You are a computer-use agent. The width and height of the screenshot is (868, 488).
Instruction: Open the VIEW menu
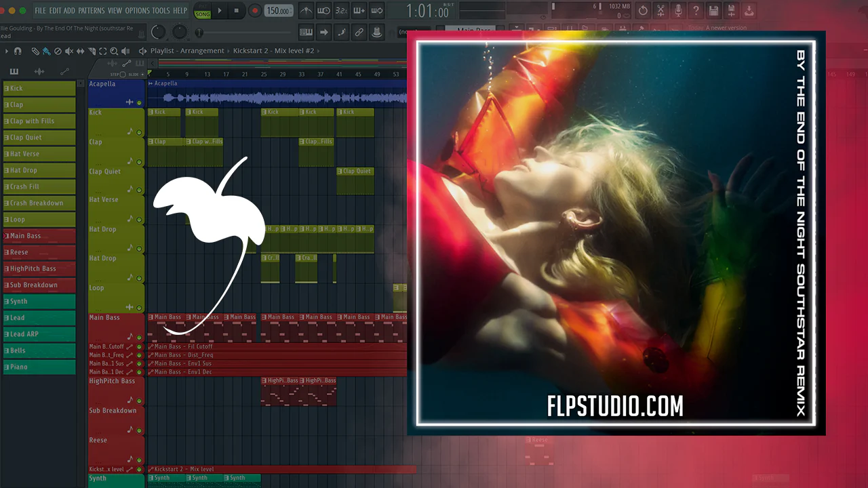[x=115, y=11]
